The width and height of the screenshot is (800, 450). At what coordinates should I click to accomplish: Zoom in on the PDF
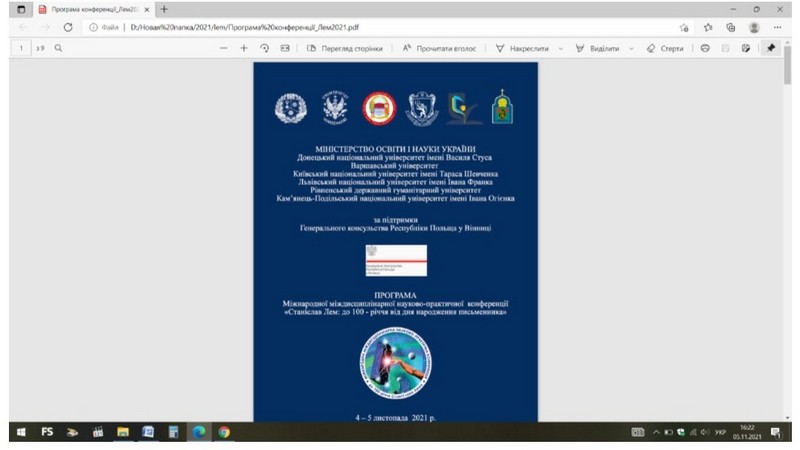(244, 48)
